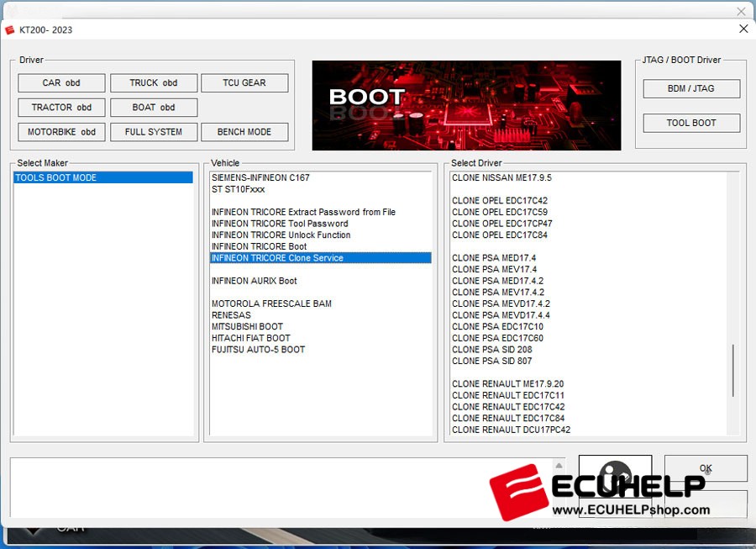The height and width of the screenshot is (549, 756).
Task: Click inside the bottom log text box
Action: [282, 488]
